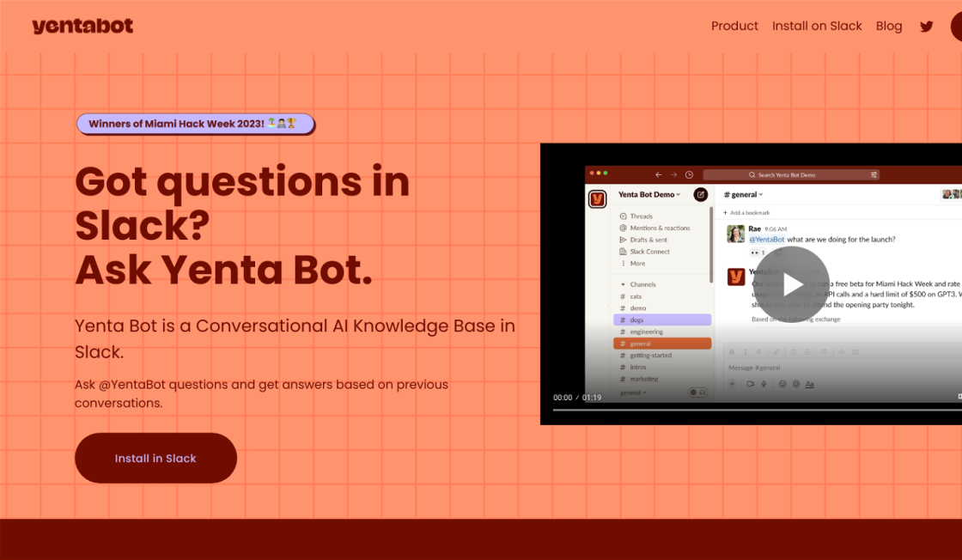The image size is (962, 560).
Task: Expand the Yenta Bot Demo workspace dropdown
Action: (649, 195)
